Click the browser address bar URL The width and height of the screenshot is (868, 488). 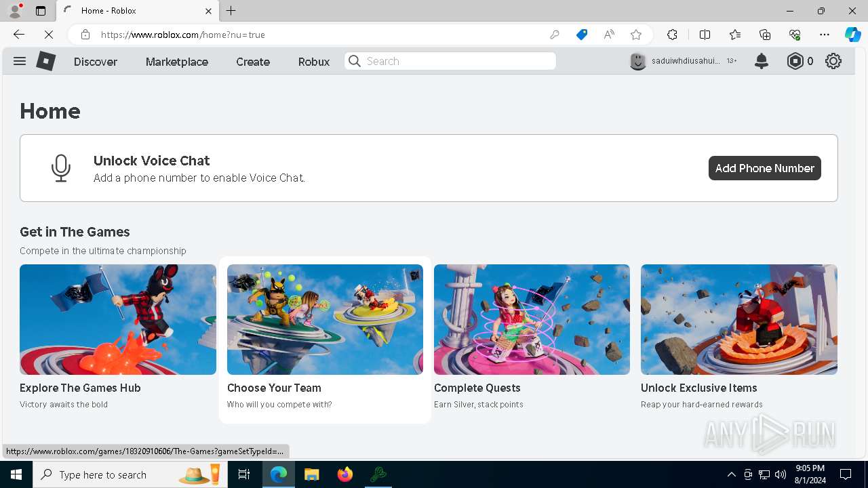click(x=183, y=35)
